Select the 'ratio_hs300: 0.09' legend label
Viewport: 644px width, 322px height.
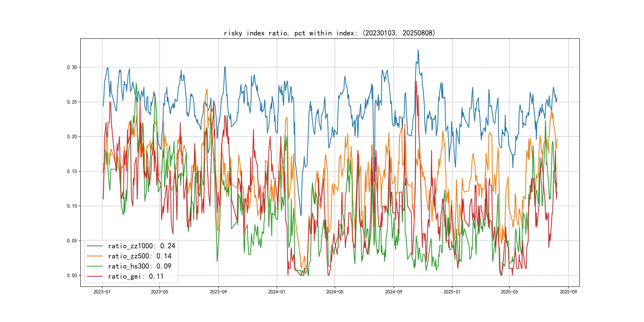click(140, 266)
